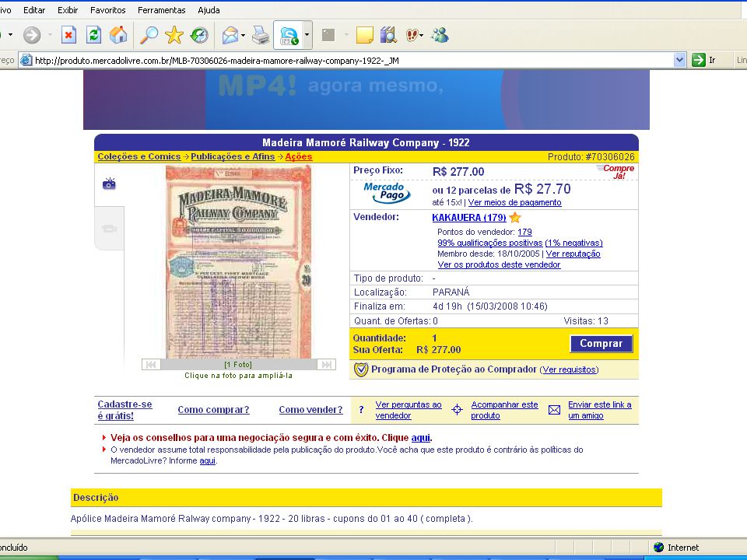Image resolution: width=747 pixels, height=560 pixels.
Task: Expand the Mail icon dropdown arrow
Action: tap(244, 35)
